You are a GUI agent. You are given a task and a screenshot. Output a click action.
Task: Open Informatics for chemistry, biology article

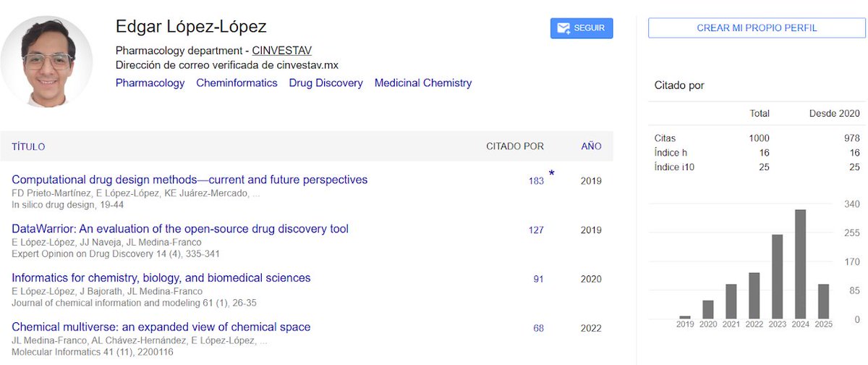pos(161,278)
